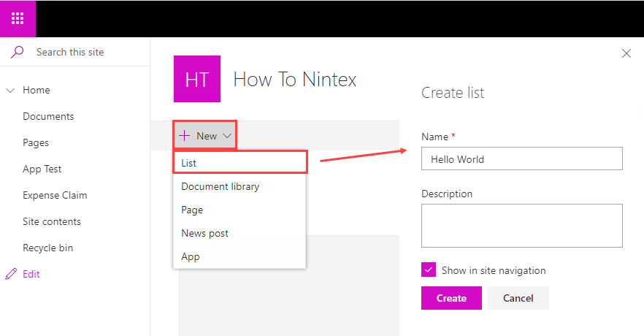The width and height of the screenshot is (644, 336).
Task: Choose App from the New menu
Action: click(x=239, y=256)
